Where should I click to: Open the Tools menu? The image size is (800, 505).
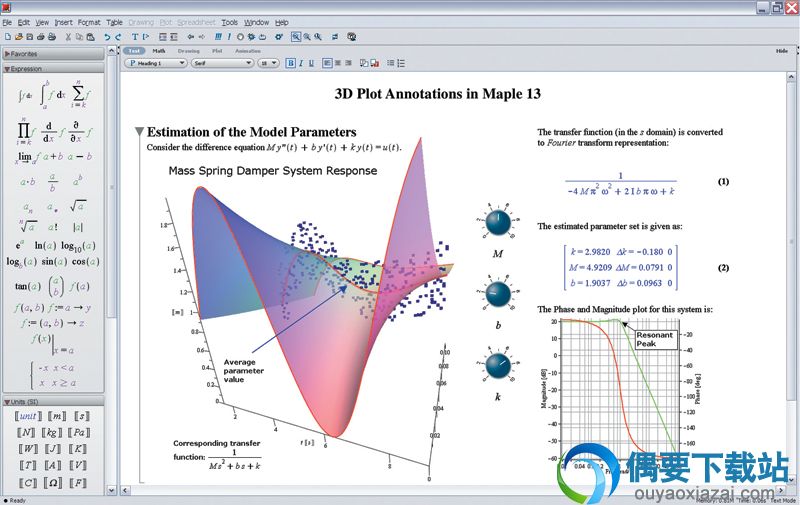coord(230,22)
